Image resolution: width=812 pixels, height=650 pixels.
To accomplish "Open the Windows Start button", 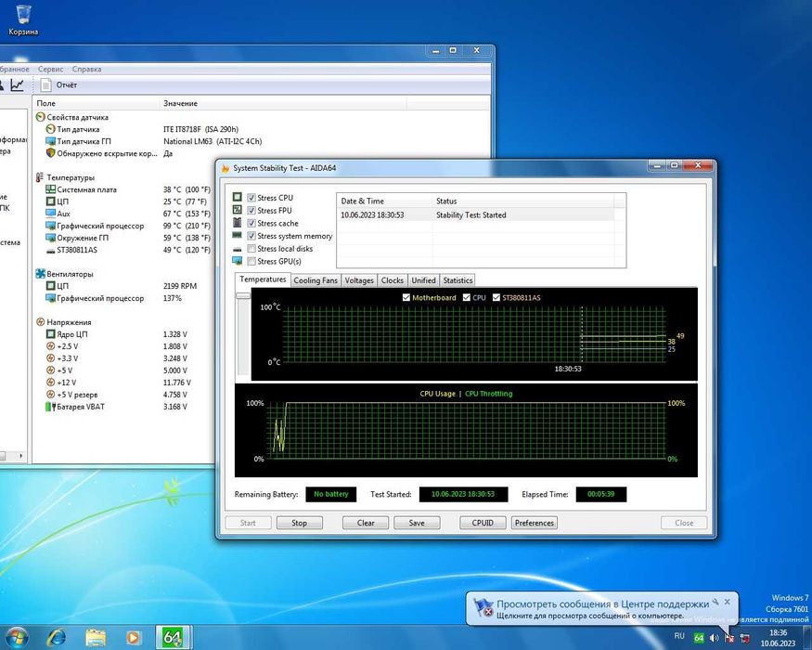I will coord(16,636).
